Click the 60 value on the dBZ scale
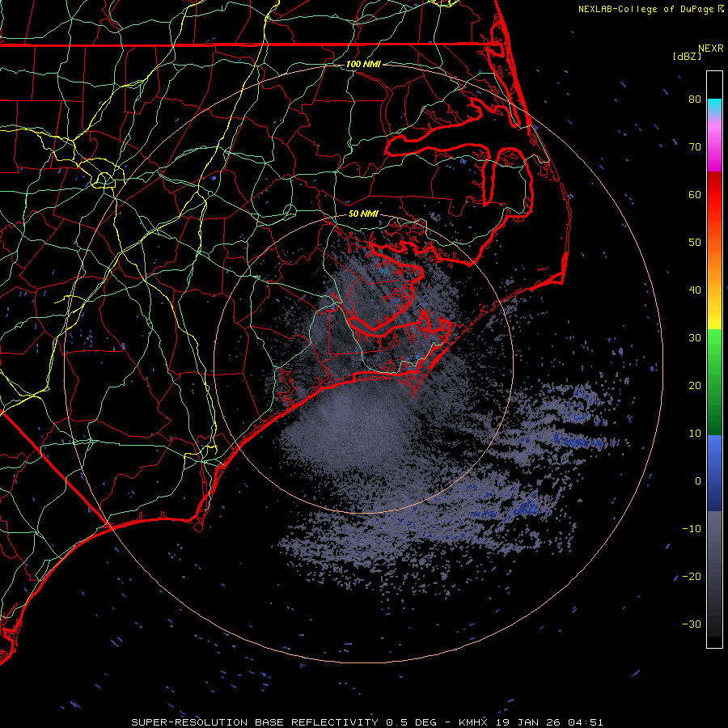Screen dimensions: 728x728 click(695, 194)
